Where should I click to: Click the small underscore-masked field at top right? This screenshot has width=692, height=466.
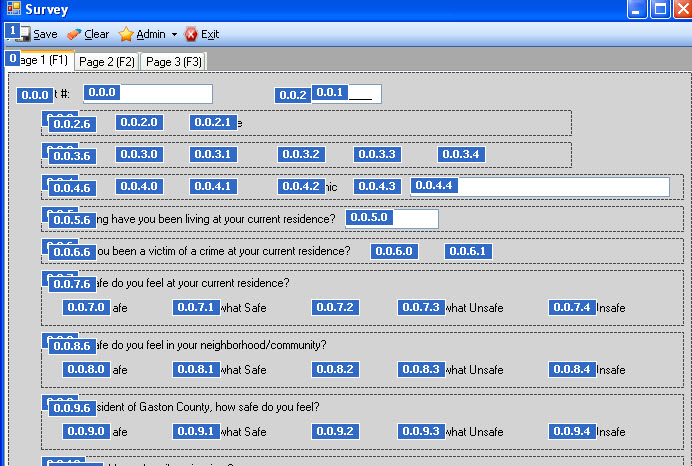[346, 94]
